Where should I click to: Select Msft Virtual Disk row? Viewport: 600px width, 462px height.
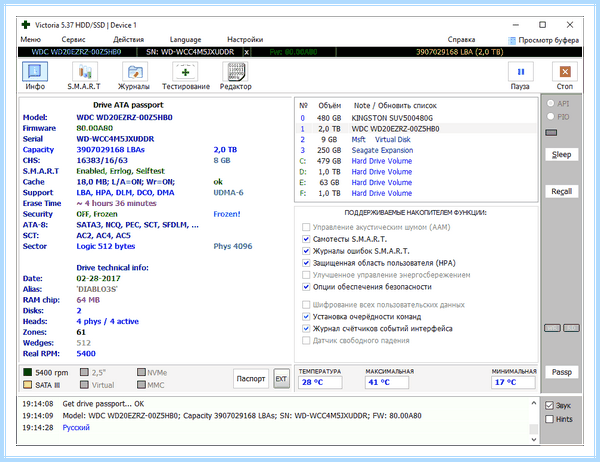(x=417, y=139)
